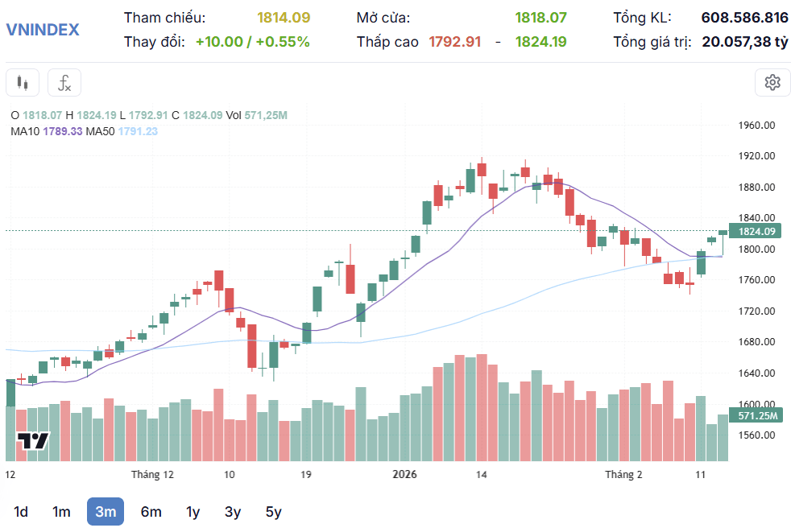Click the 1824.09 current price label
Screen dimensions: 791x532
pos(756,232)
